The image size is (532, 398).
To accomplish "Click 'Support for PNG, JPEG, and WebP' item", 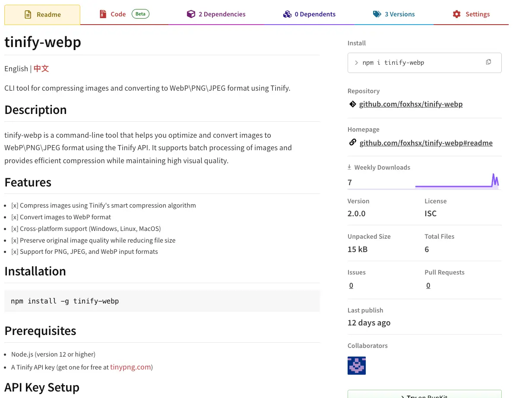I will click(85, 252).
